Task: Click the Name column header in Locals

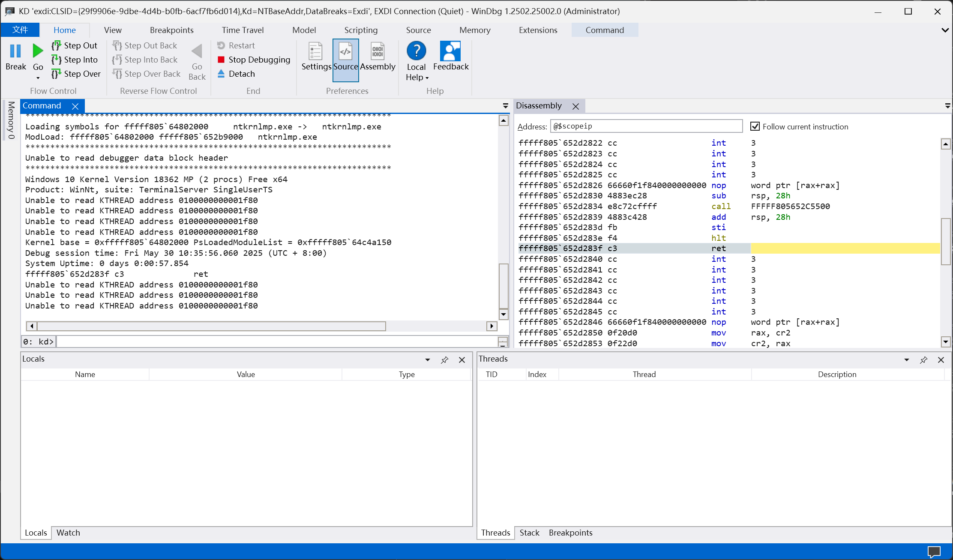Action: coord(85,374)
